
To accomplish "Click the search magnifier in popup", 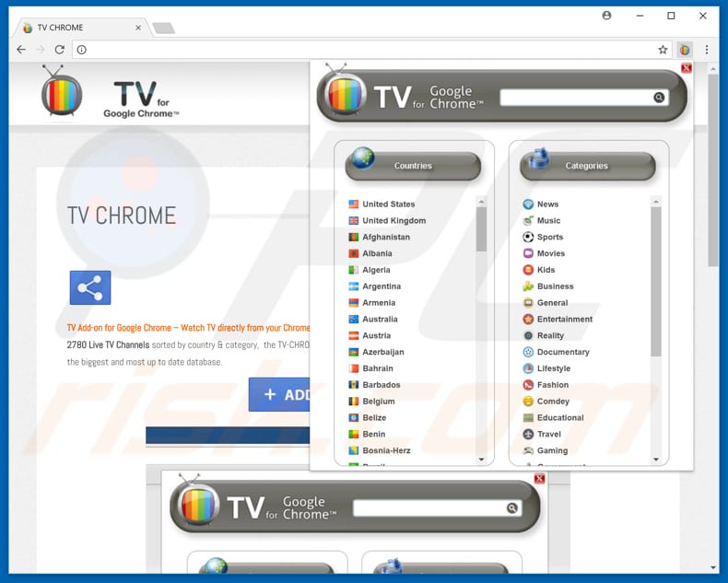I will (659, 98).
